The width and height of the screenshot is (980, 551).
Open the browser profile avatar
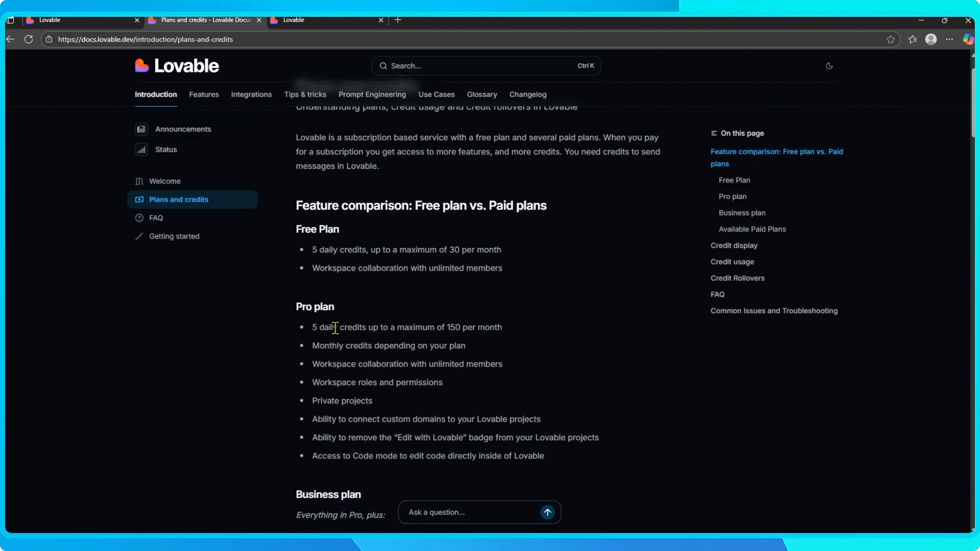(x=931, y=39)
